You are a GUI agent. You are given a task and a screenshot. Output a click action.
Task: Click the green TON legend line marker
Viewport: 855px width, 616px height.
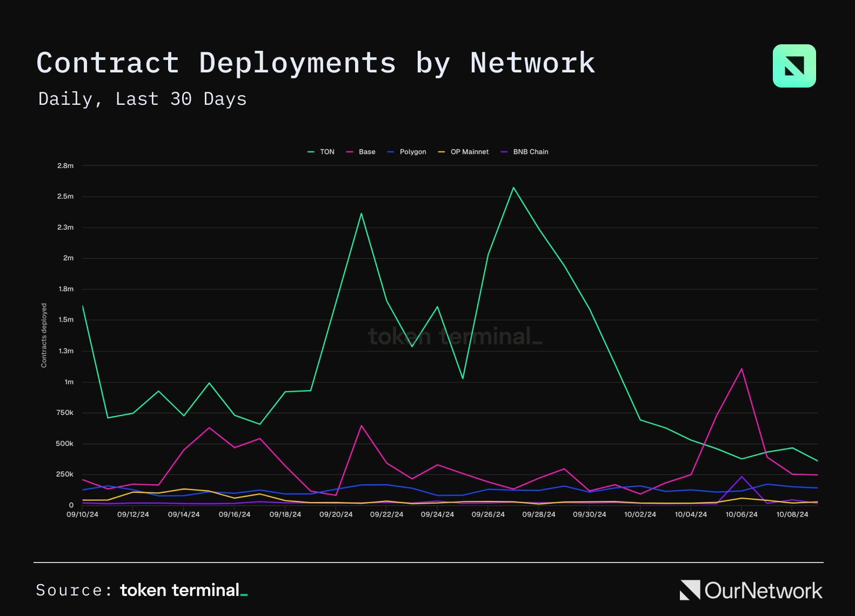point(311,152)
